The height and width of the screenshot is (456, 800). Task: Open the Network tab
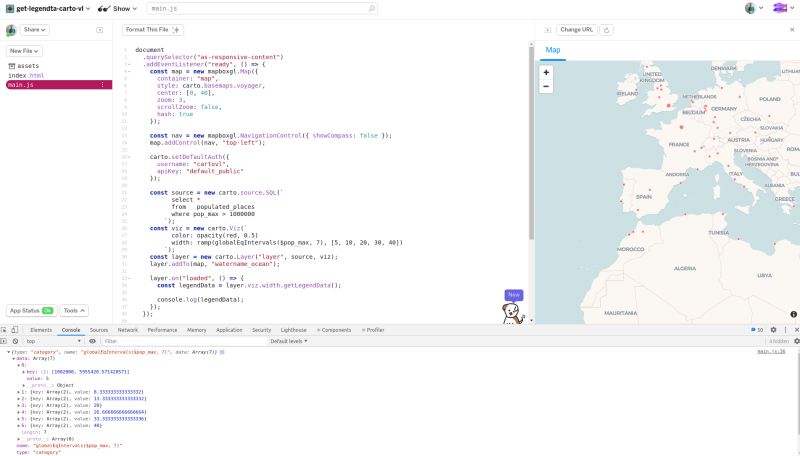(x=128, y=330)
